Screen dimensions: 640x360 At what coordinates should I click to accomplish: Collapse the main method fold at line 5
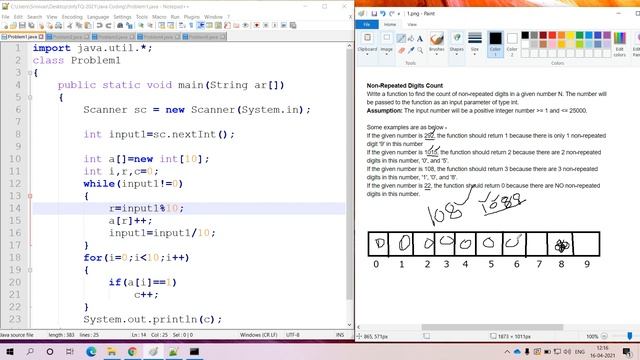click(30, 97)
